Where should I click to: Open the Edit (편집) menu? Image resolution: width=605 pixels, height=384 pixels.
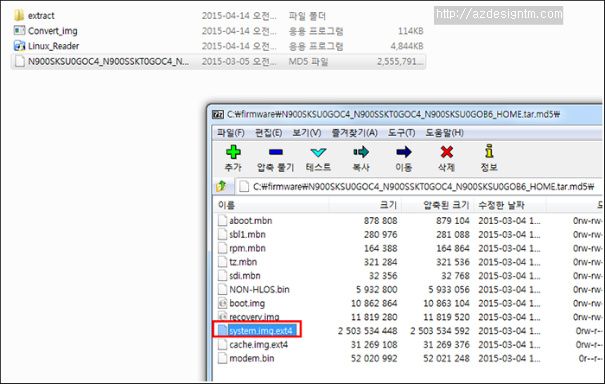[268, 133]
